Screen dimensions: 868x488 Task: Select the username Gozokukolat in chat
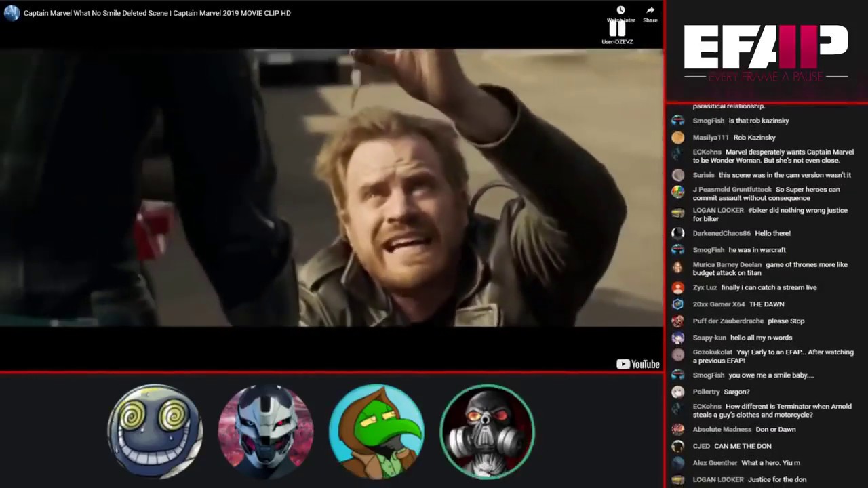(x=713, y=352)
